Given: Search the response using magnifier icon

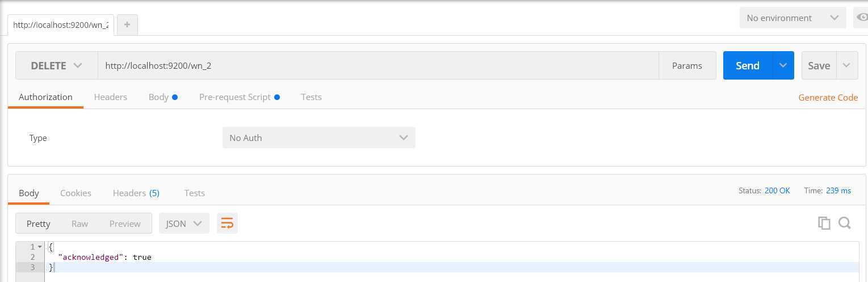Looking at the screenshot, I should point(844,223).
